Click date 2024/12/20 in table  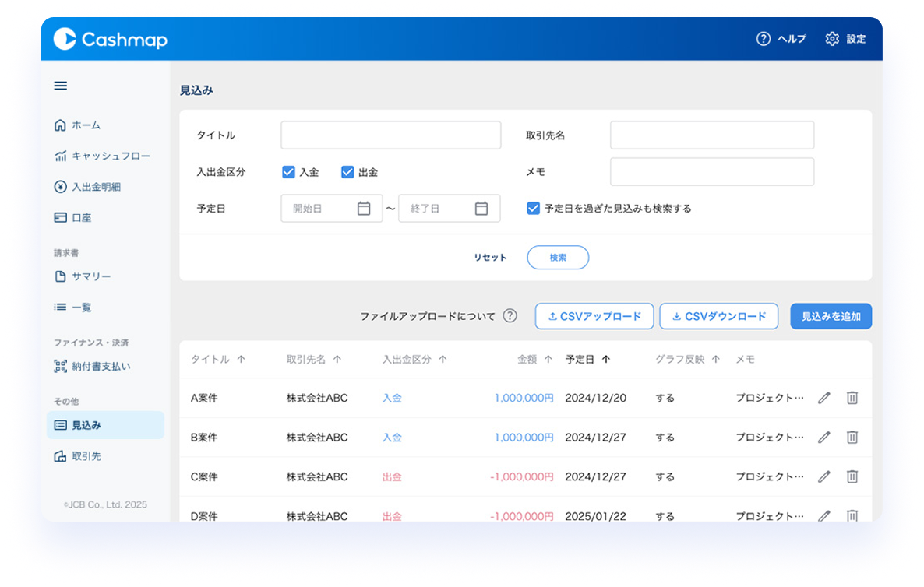pos(596,398)
